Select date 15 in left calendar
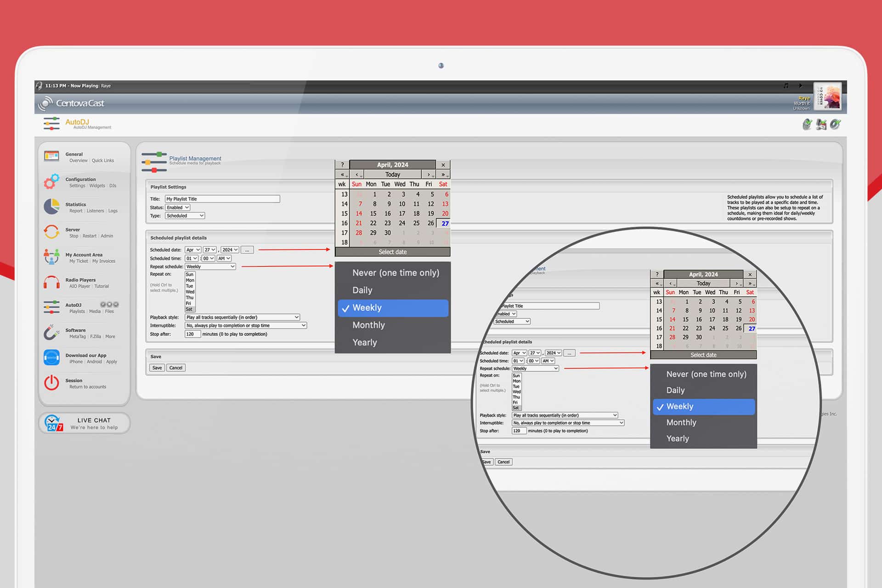Image resolution: width=882 pixels, height=588 pixels. point(373,214)
